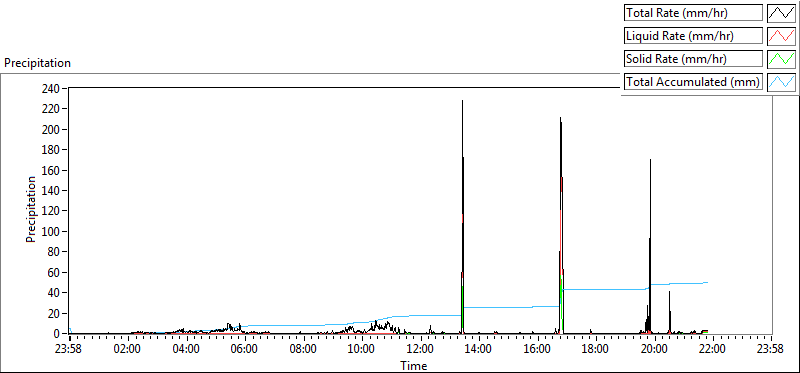Viewport: 800px width, 373px height.
Task: Click the 100 y-axis value
Action: (x=52, y=231)
